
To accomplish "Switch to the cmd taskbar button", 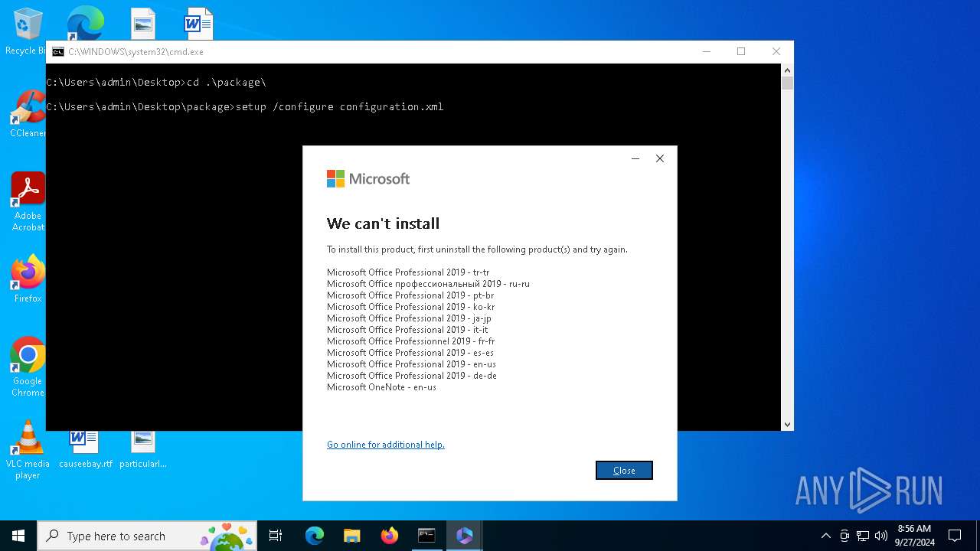I will pos(426,536).
